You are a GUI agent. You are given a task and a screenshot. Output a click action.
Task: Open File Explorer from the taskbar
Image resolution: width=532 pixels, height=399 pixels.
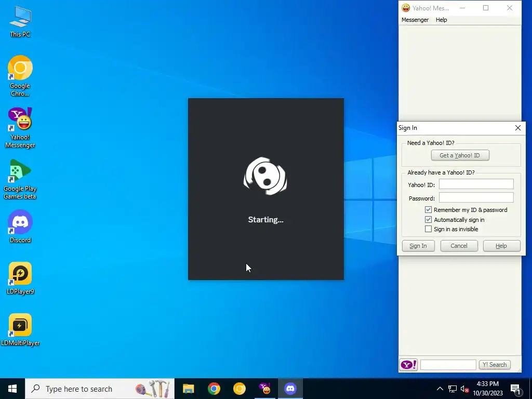(x=188, y=389)
